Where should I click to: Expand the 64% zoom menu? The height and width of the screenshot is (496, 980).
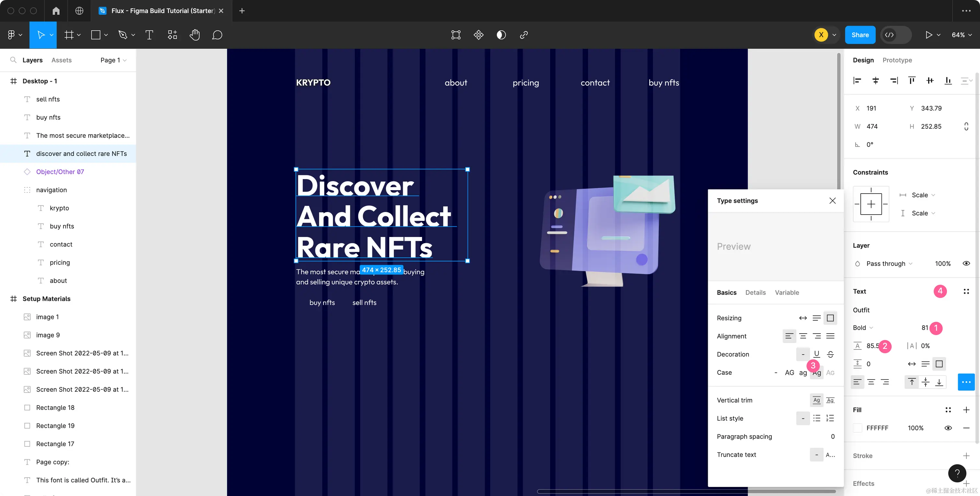click(x=961, y=35)
